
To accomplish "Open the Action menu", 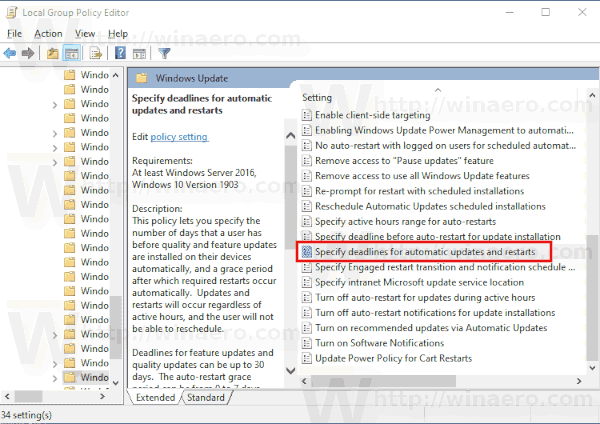I will [x=48, y=34].
